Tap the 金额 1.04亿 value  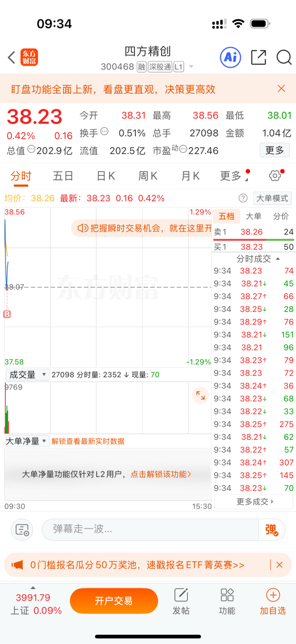277,133
